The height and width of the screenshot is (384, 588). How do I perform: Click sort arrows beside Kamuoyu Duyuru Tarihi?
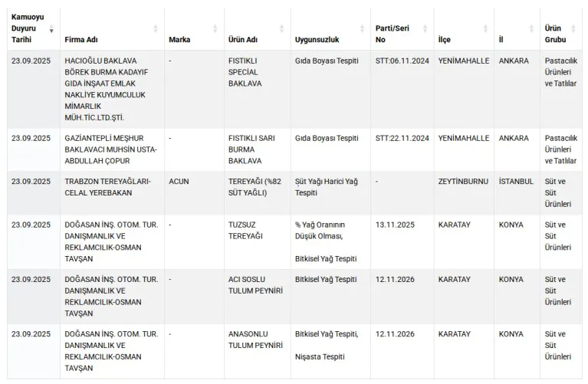coord(52,28)
